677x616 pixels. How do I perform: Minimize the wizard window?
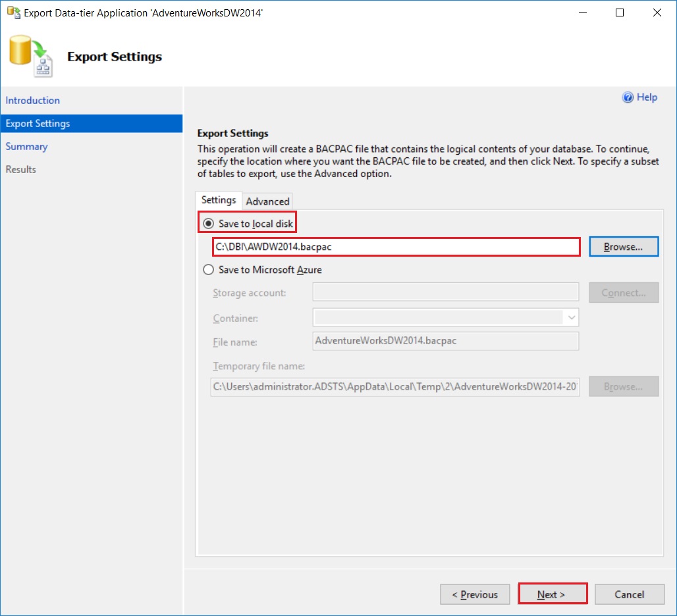pos(583,13)
